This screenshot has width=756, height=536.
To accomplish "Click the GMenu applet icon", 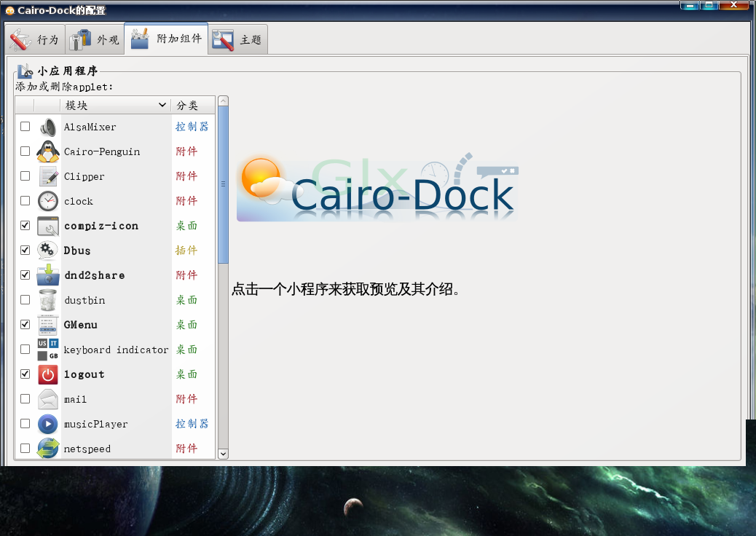I will 48,325.
